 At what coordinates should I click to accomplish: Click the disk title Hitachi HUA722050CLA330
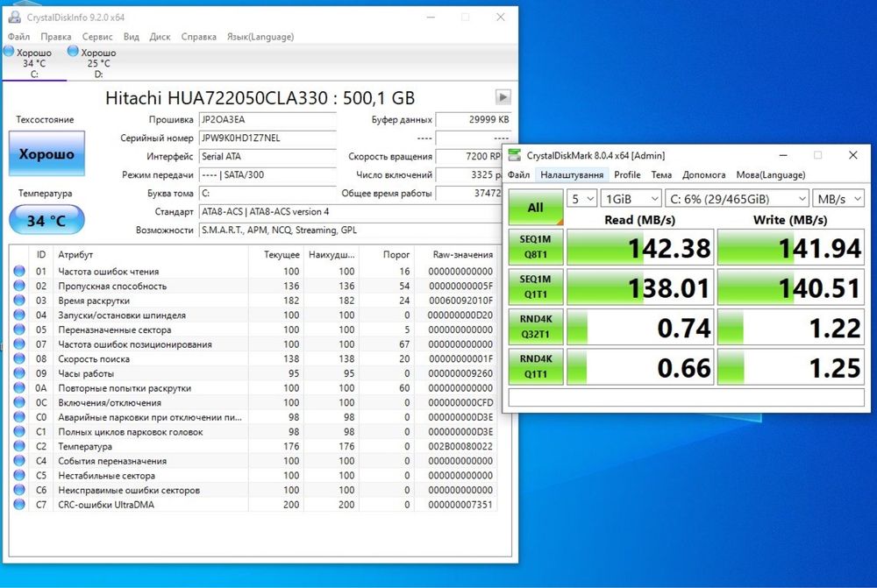(260, 98)
